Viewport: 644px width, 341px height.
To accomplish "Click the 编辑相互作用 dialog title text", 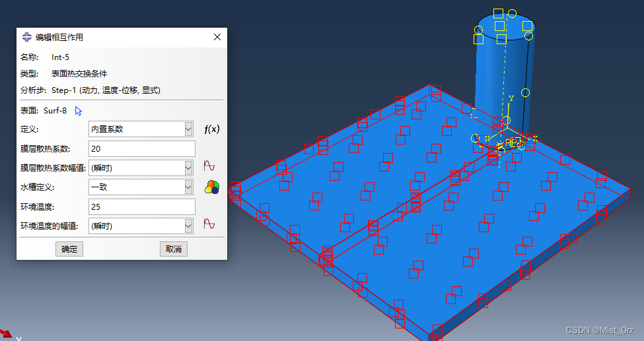I will 59,38.
